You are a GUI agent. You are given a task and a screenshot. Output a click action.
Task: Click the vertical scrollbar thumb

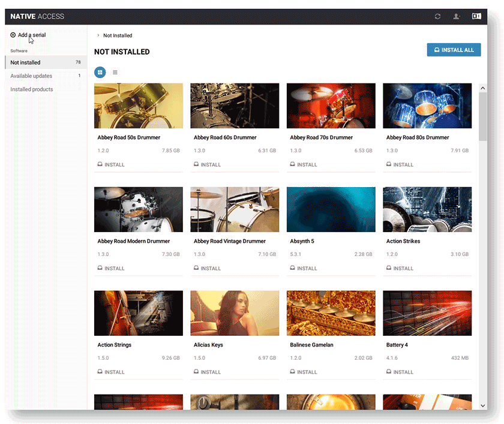482,116
